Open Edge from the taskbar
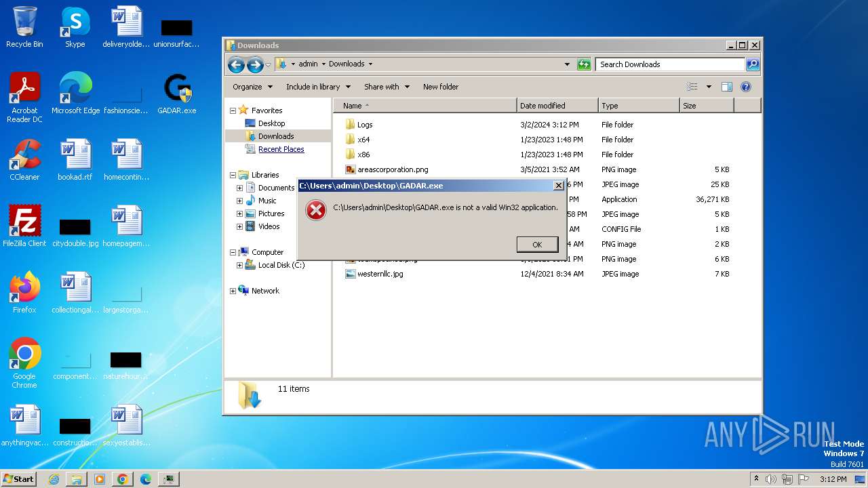868x488 pixels. point(146,479)
